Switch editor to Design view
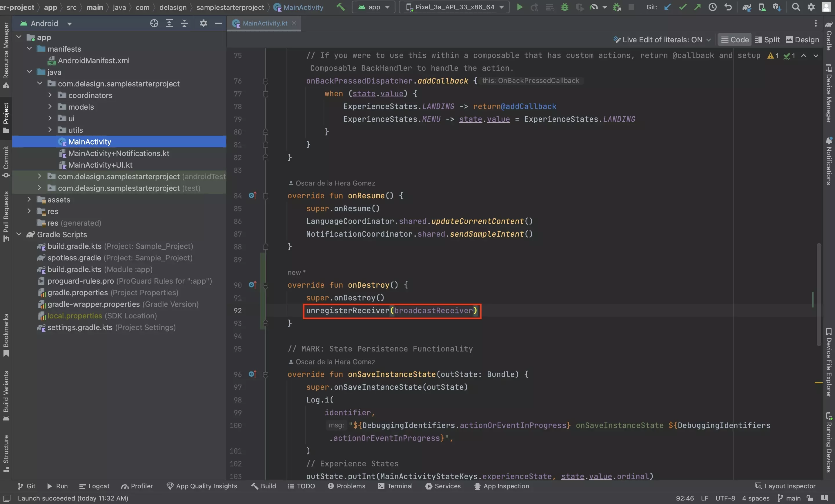Screen dimensions: 835x504 coord(802,40)
